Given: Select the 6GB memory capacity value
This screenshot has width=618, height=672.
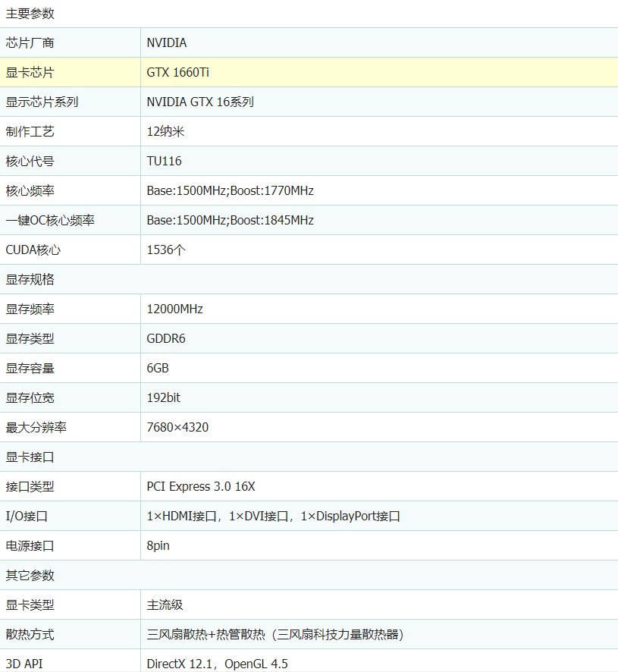Looking at the screenshot, I should click(x=158, y=368).
